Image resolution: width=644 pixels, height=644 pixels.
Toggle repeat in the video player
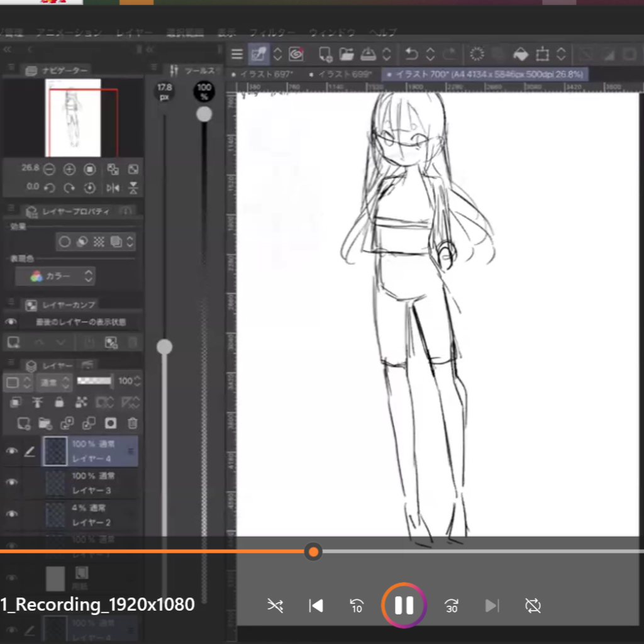(533, 606)
